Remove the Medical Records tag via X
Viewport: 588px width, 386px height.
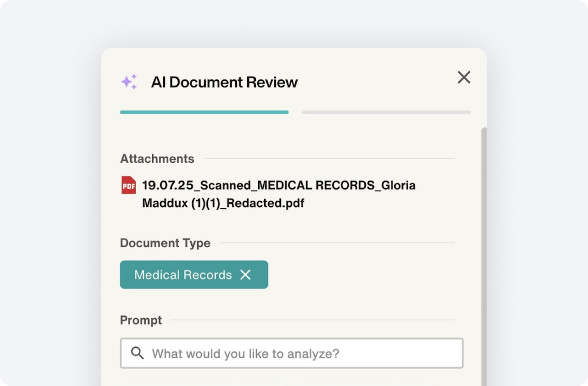pyautogui.click(x=245, y=275)
